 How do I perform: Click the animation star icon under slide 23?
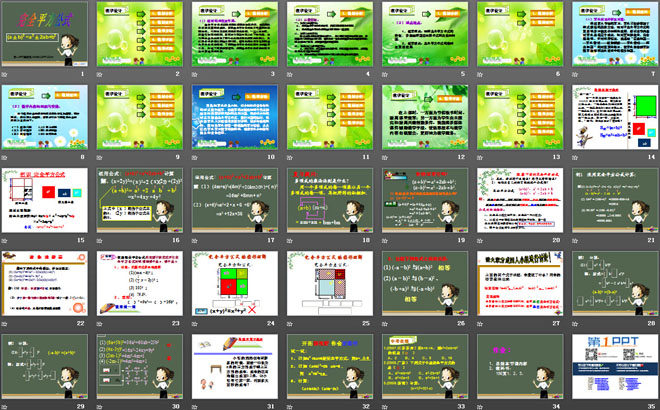[x=99, y=324]
